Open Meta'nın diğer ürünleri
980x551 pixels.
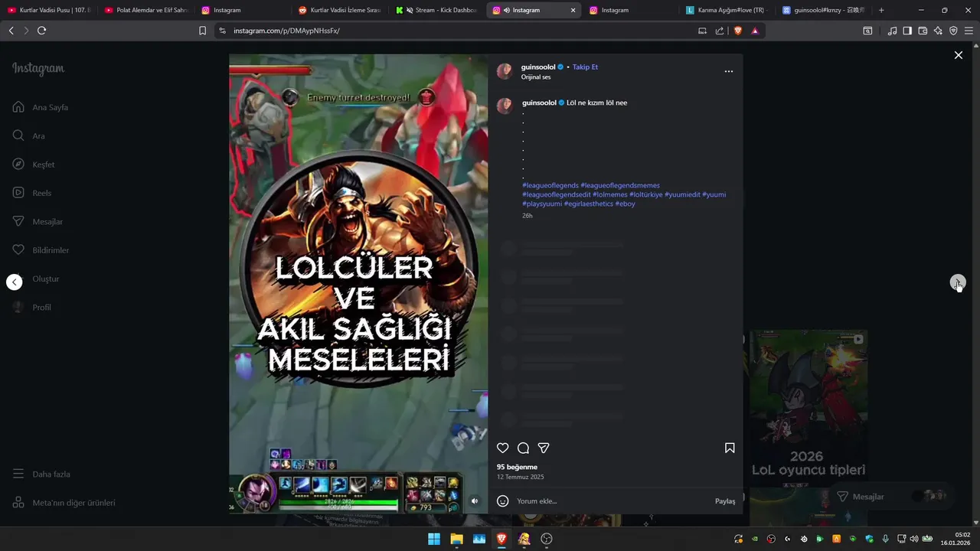click(64, 503)
